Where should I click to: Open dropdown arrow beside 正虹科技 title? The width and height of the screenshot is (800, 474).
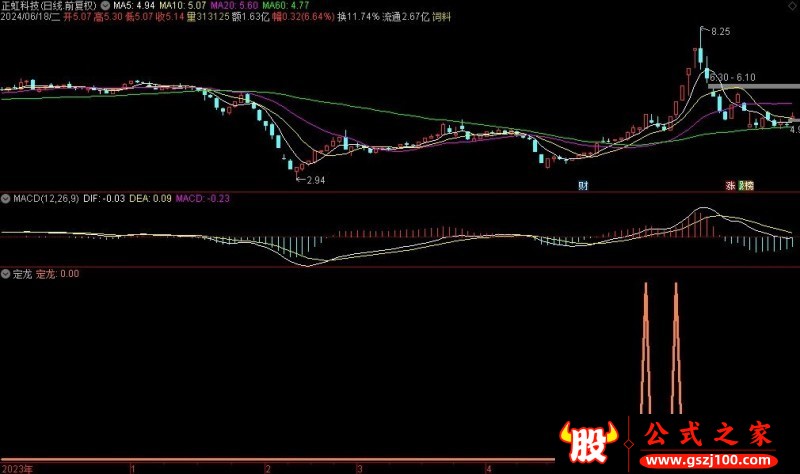point(105,6)
